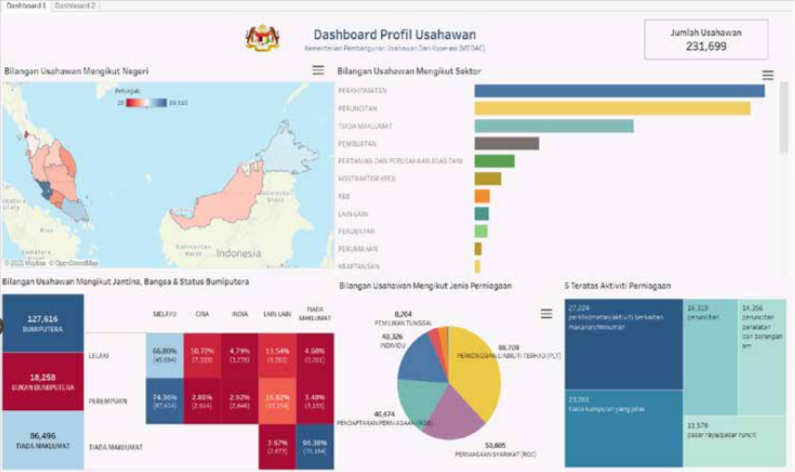Viewport: 795px width, 472px height.
Task: Select the blue PERKHIDMATAN bar
Action: tap(618, 91)
